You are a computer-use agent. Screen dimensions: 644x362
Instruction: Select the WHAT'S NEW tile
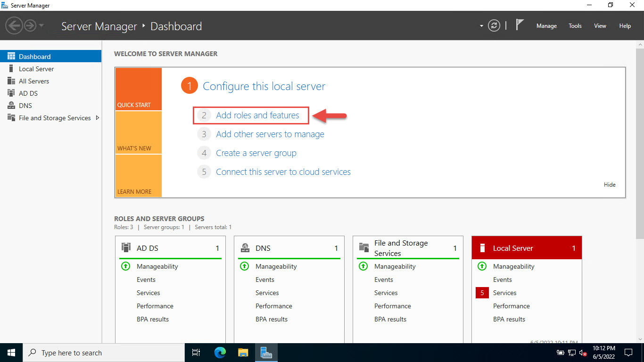point(139,132)
